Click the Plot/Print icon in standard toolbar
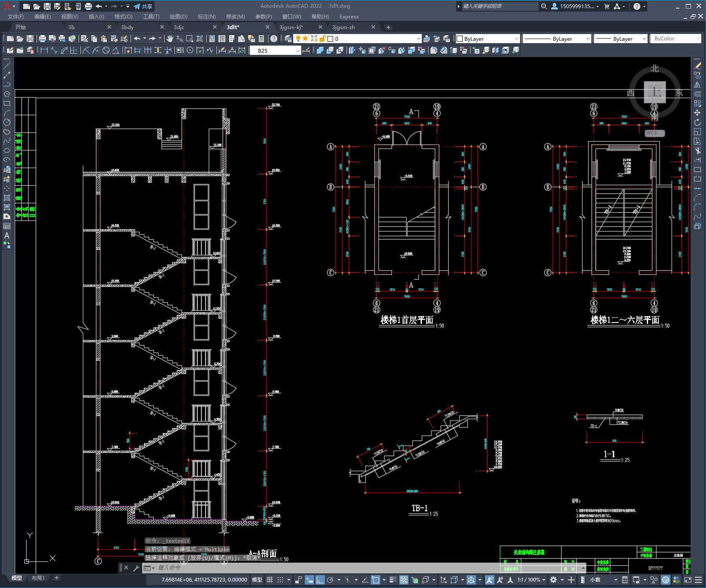Image resolution: width=706 pixels, height=588 pixels. point(42,39)
